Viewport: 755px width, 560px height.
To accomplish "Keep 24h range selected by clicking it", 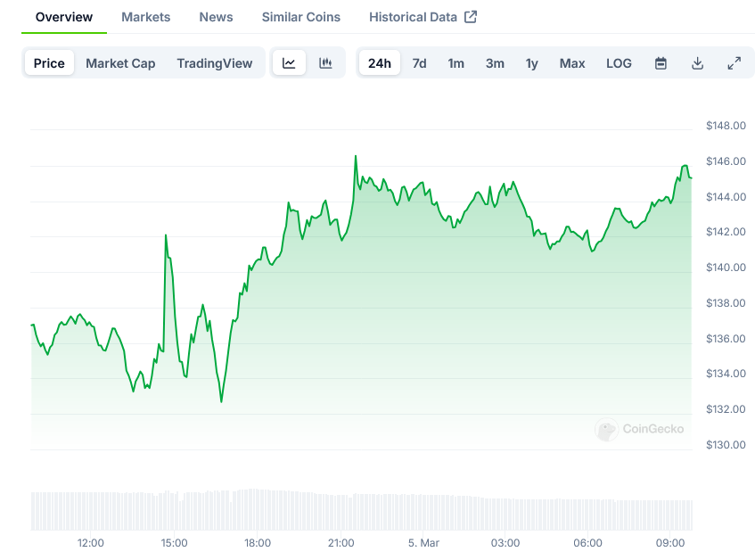I will pos(379,62).
